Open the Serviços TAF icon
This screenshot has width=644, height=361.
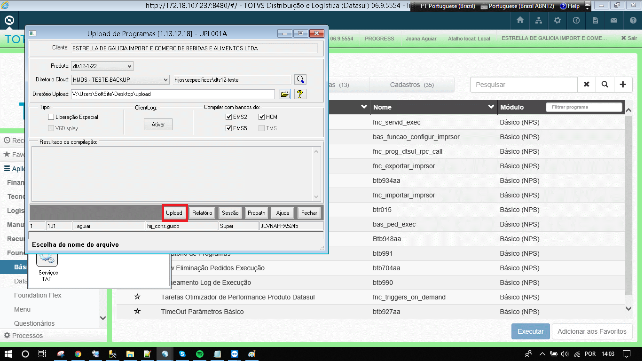click(x=47, y=268)
